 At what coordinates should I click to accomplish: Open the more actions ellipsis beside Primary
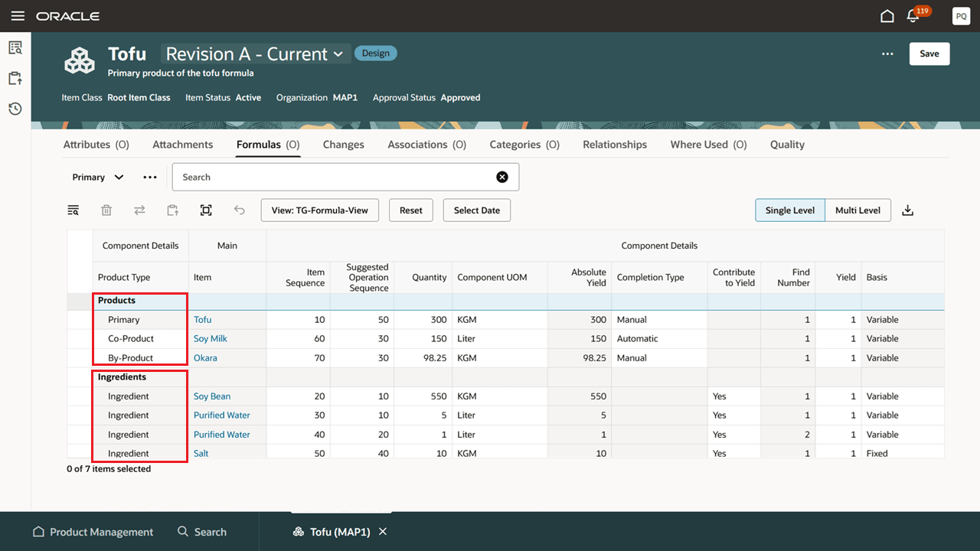[x=150, y=177]
